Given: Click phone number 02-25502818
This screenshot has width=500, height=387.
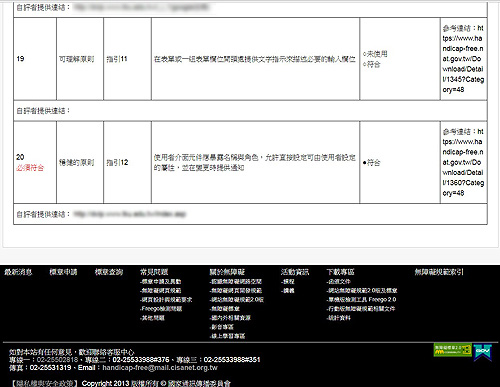Looking at the screenshot, I should coord(57,360).
